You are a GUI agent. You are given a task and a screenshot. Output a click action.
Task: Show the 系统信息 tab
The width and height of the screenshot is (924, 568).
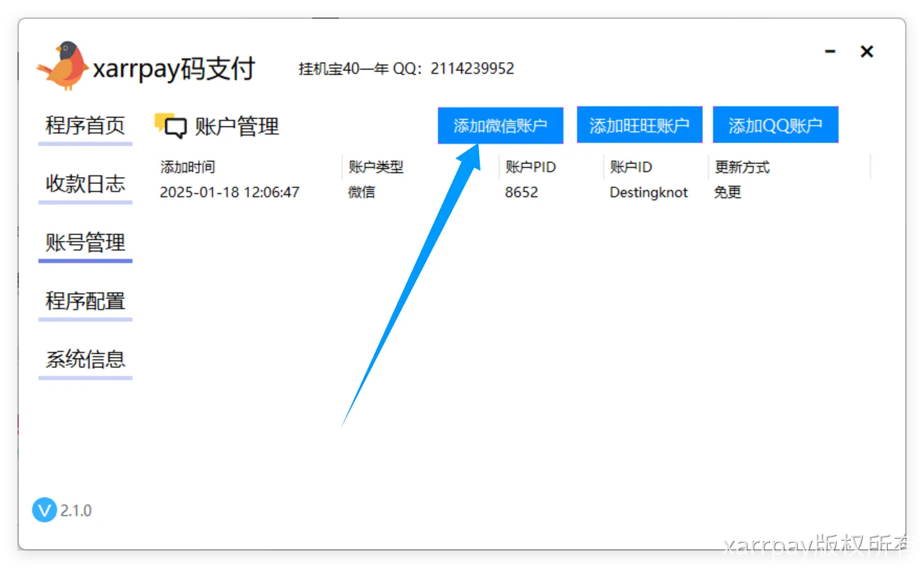[x=85, y=360]
